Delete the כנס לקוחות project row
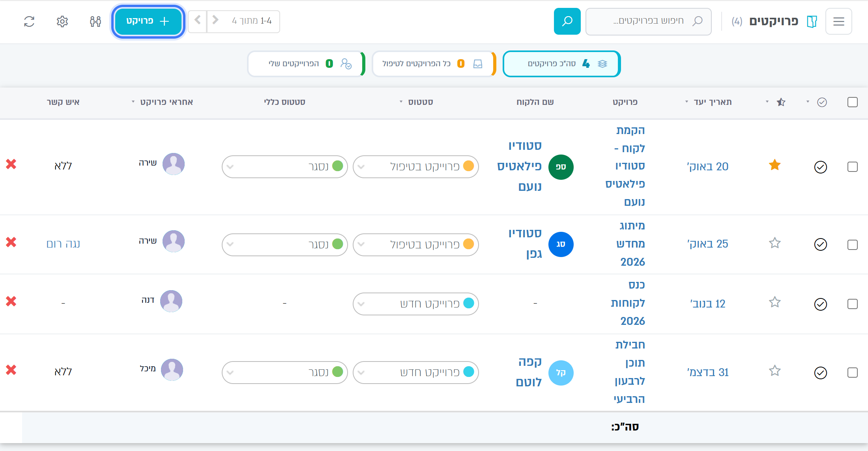The width and height of the screenshot is (868, 451). pyautogui.click(x=11, y=301)
